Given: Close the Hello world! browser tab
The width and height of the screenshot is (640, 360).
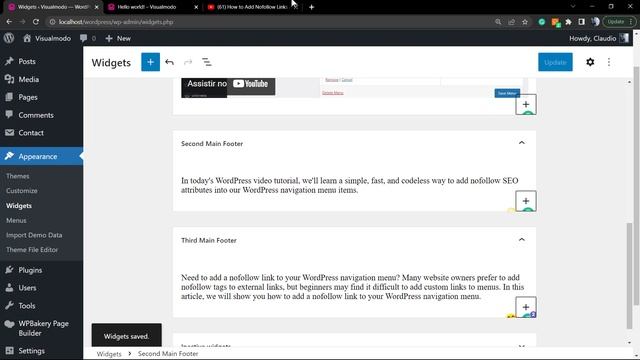Looking at the screenshot, I should (x=196, y=7).
